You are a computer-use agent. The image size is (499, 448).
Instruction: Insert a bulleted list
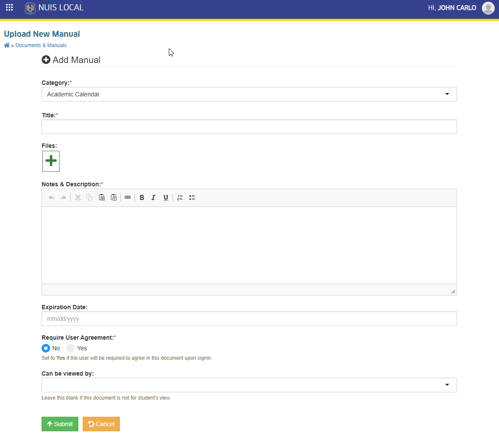tap(192, 197)
